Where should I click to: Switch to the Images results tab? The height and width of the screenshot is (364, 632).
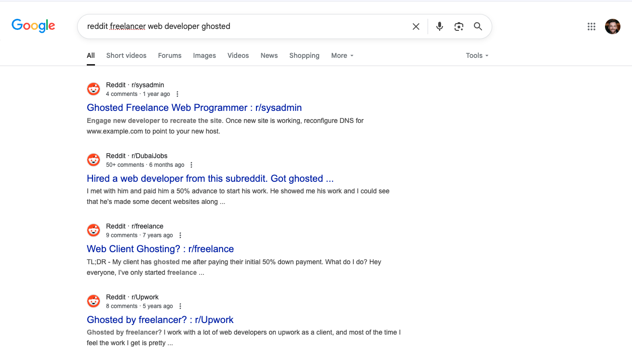pos(204,55)
